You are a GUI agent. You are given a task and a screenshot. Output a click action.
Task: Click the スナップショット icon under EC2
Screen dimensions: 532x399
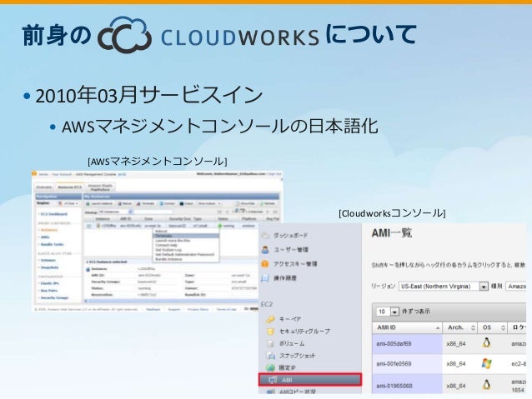click(x=270, y=356)
